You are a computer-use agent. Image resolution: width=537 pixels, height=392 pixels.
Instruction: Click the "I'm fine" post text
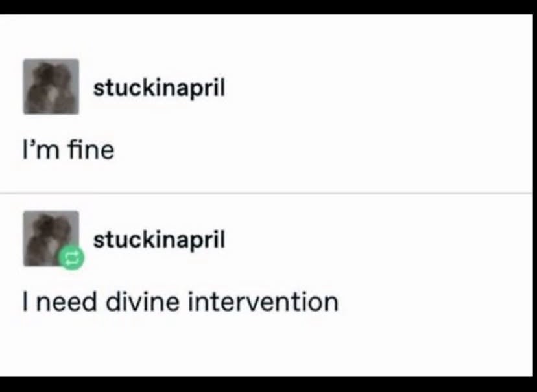69,150
